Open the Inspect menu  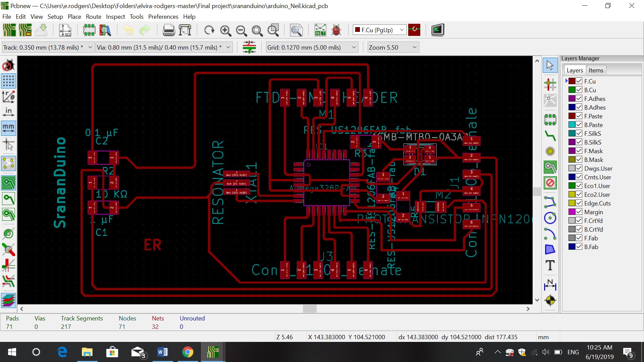click(115, 17)
